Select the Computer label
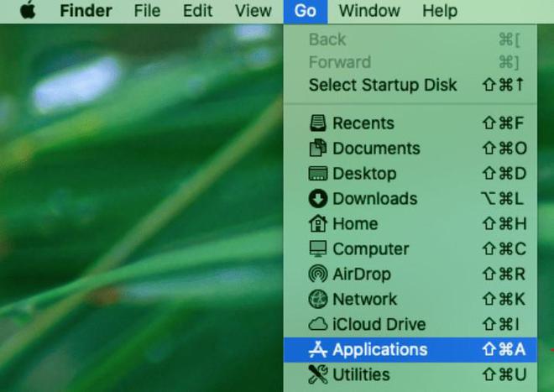The image size is (554, 392). pos(371,249)
